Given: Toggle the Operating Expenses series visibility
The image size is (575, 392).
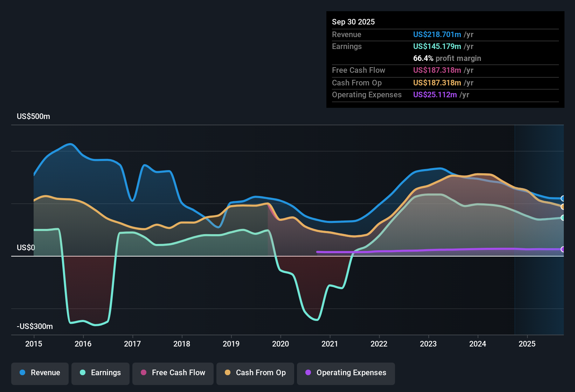Looking at the screenshot, I should point(346,373).
